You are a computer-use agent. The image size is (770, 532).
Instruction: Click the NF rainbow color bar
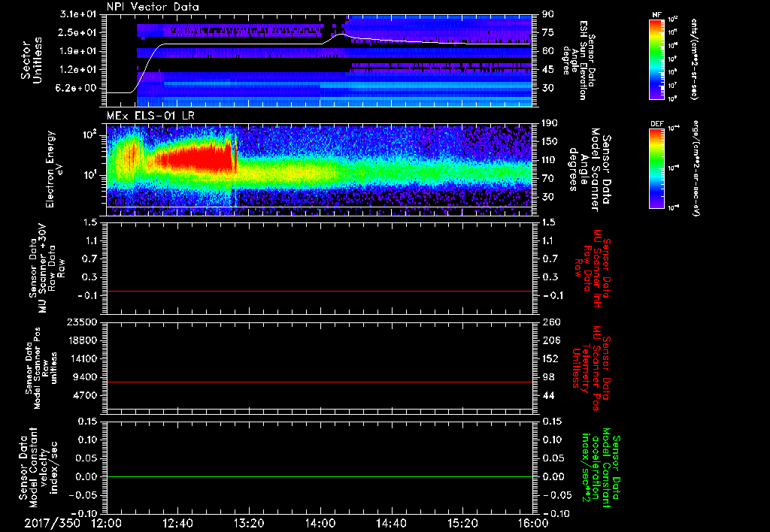tap(657, 59)
